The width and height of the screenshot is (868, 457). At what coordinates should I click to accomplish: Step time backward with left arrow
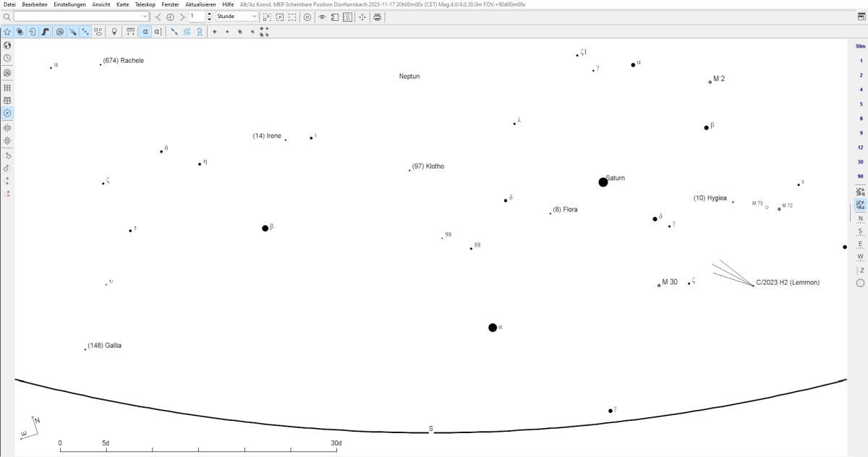click(158, 16)
